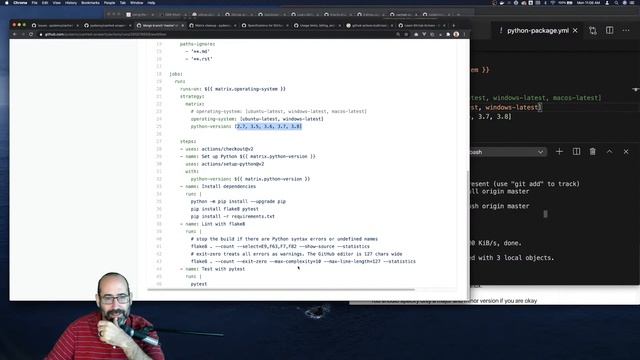Open Spotlight search in the menu bar
The width and height of the screenshot is (640, 360).
[x=616, y=3]
